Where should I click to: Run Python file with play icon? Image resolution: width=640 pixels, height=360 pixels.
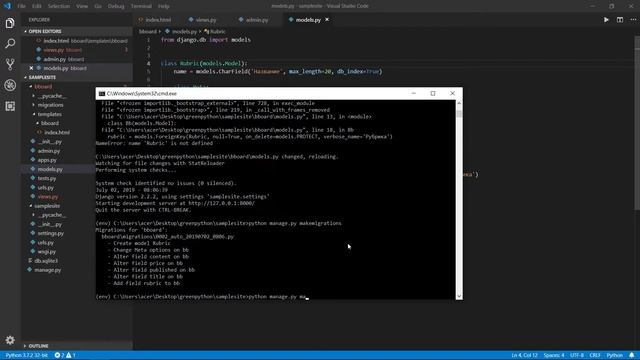[x=606, y=20]
